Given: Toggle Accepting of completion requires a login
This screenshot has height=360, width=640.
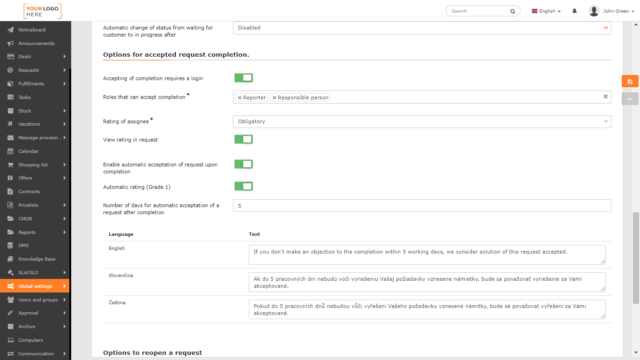Looking at the screenshot, I should tap(243, 78).
